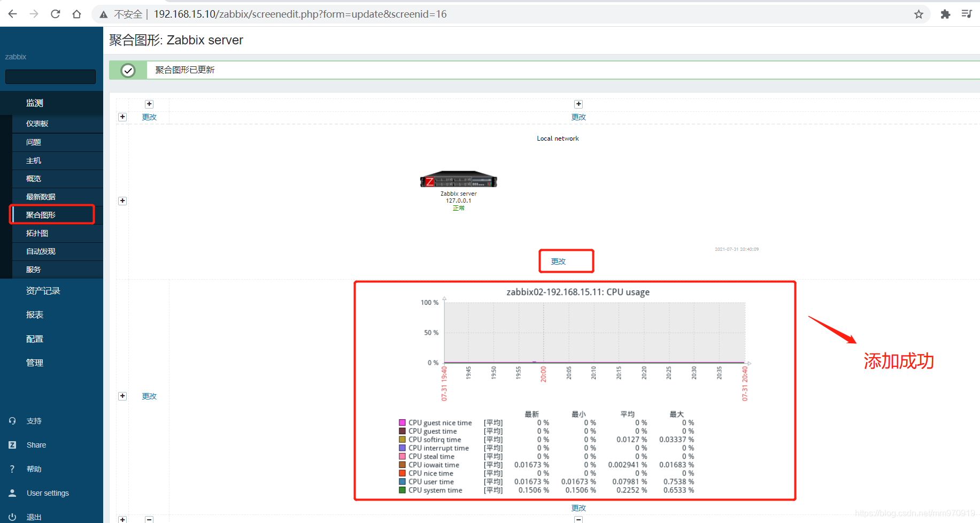The image size is (980, 523).
Task: Open 自动发现 discovery submenu item
Action: coord(41,251)
